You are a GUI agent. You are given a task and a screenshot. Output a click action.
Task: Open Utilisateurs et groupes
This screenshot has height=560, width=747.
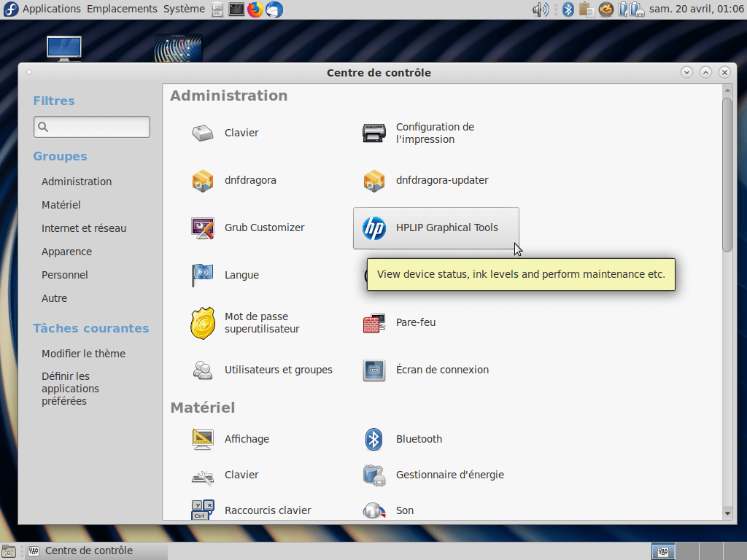tap(262, 370)
